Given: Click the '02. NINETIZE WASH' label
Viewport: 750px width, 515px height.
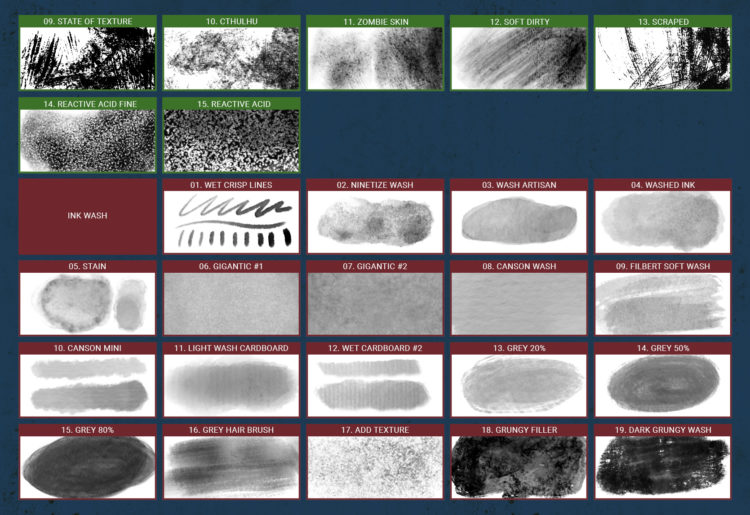Looking at the screenshot, I should pos(375,185).
